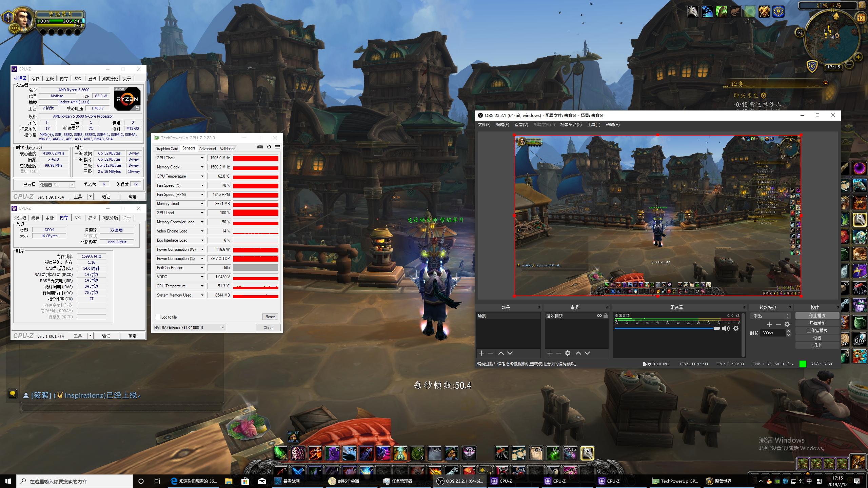Open the GPU Clock sensor dropdown
Screen dimensions: 868x488
click(202, 158)
